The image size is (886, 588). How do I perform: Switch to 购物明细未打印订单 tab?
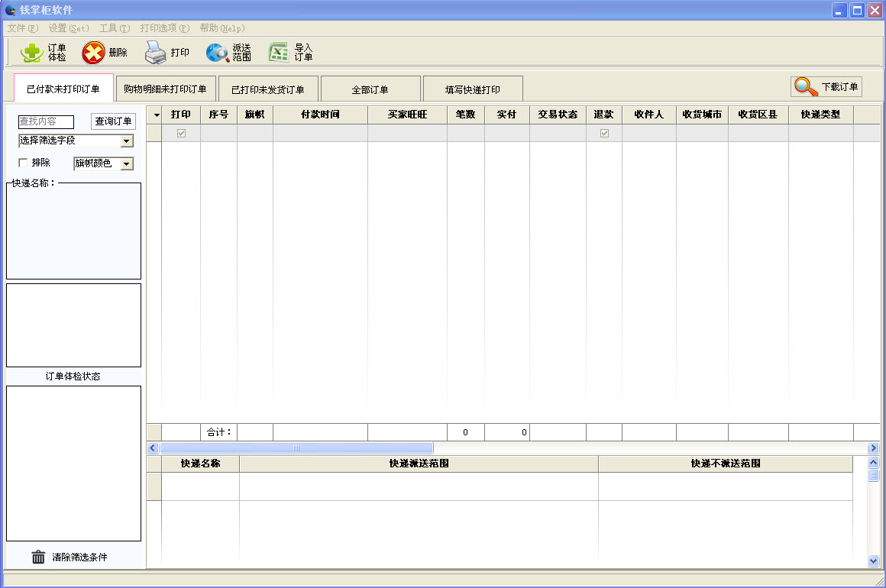pyautogui.click(x=165, y=89)
